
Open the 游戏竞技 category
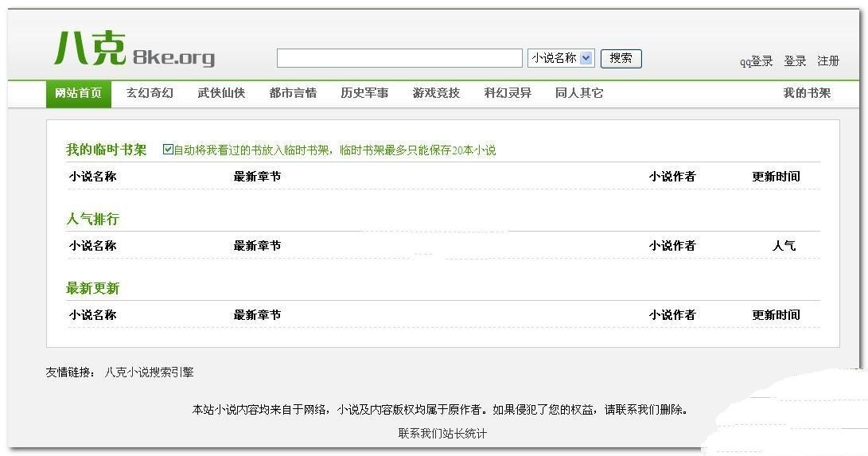pos(436,93)
